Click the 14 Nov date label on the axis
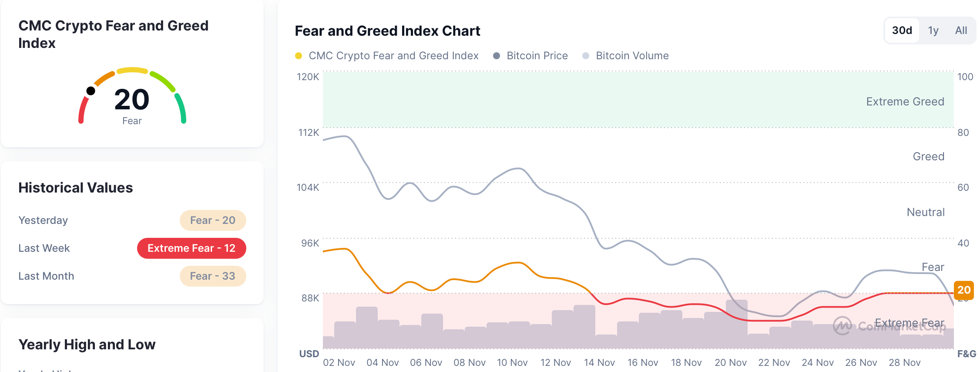980x372 pixels. coord(600,362)
